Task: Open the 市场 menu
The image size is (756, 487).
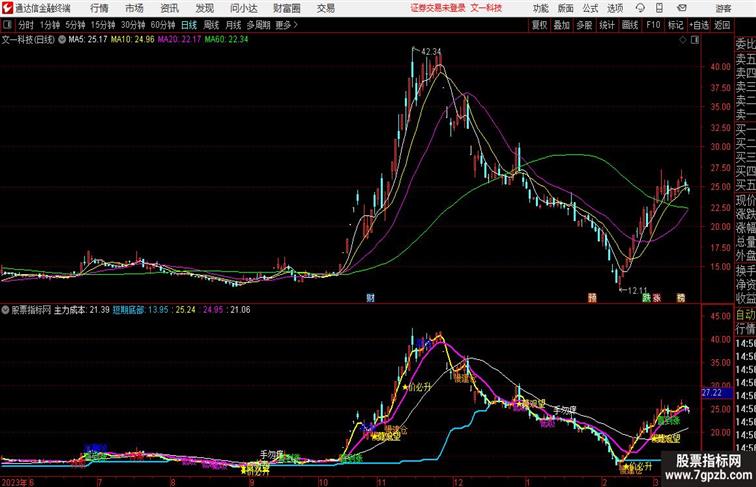Action: coord(135,8)
